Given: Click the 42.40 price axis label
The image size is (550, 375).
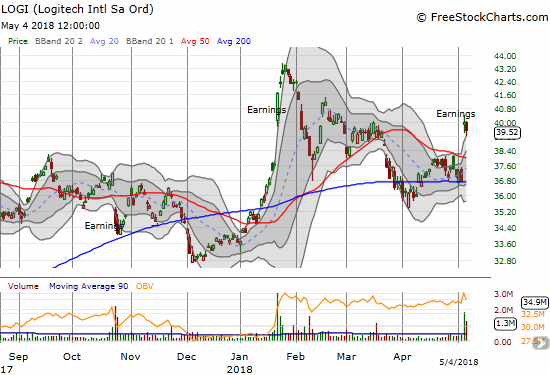Looking at the screenshot, I should pos(505,82).
